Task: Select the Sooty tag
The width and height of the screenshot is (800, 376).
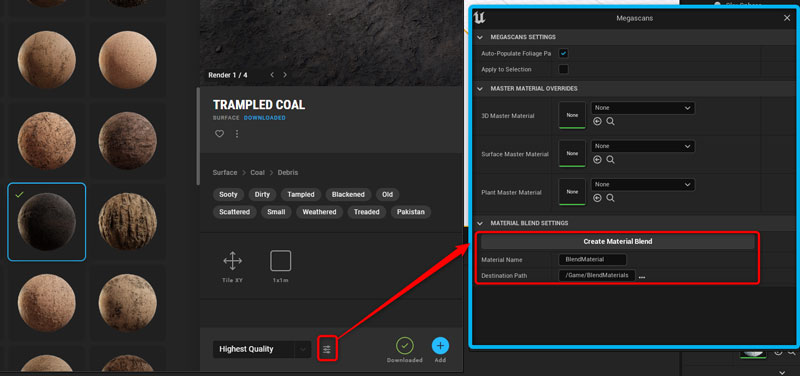Action: click(x=229, y=195)
